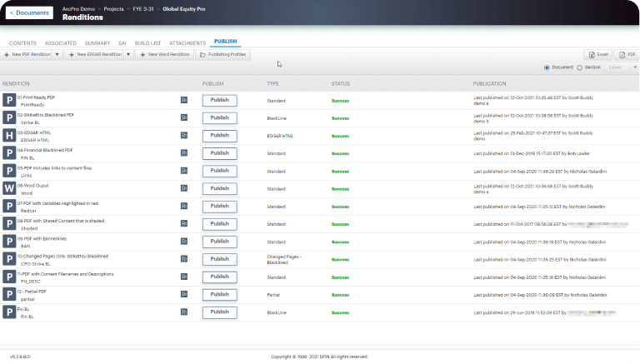Open settings icon for 01-Print Ready PDF
The width and height of the screenshot is (640, 364).
click(x=184, y=100)
